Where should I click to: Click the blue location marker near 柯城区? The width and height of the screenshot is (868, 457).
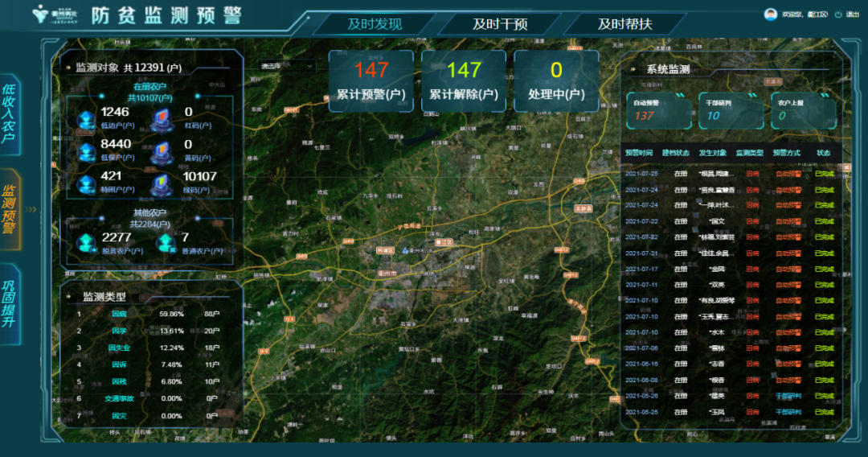coord(405,251)
